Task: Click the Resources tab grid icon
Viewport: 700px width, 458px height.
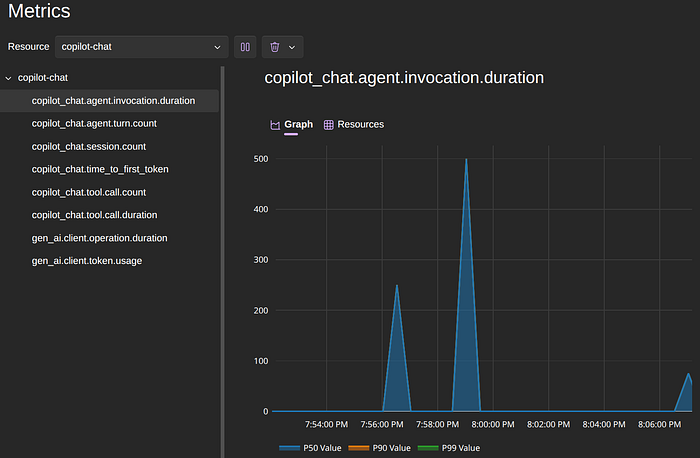Action: coord(329,125)
